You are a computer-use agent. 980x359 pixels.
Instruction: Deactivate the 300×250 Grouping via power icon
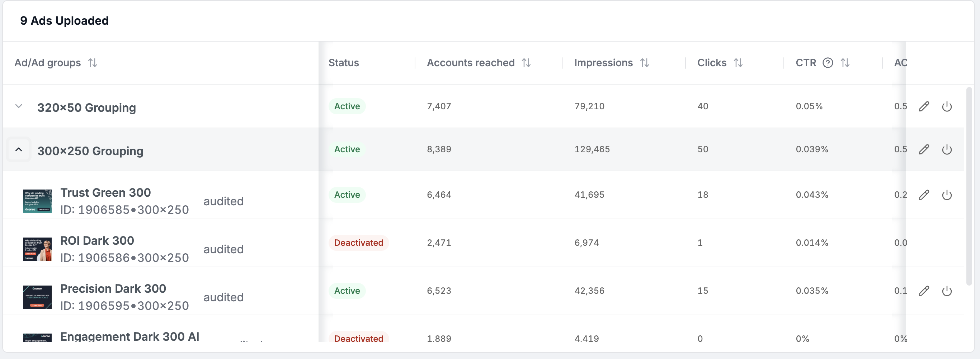947,149
